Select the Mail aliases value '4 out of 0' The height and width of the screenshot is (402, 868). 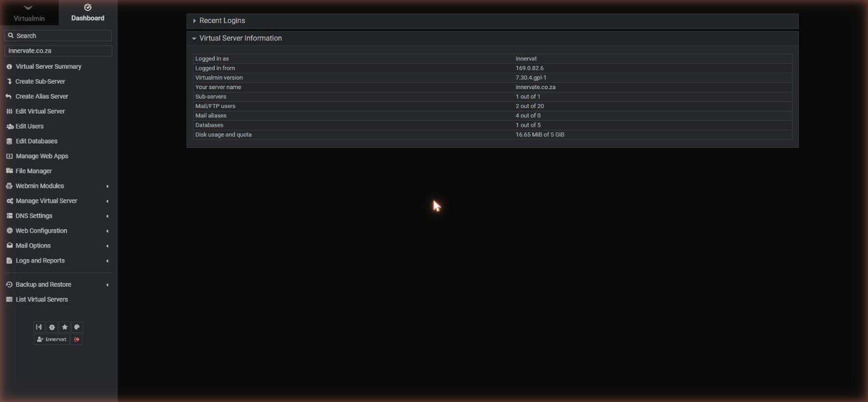[x=528, y=116]
